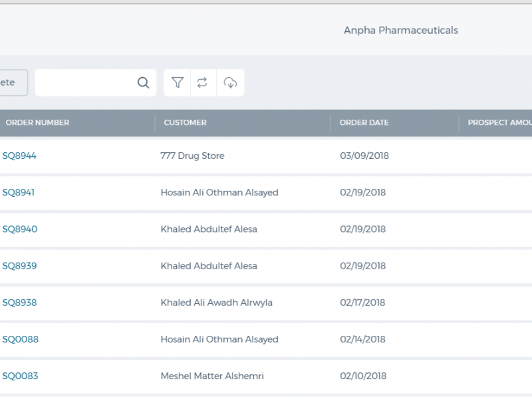Open order link SQ0088

coord(21,339)
